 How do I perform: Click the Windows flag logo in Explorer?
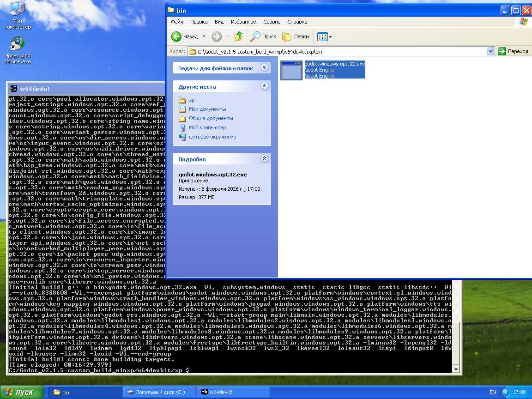click(523, 22)
